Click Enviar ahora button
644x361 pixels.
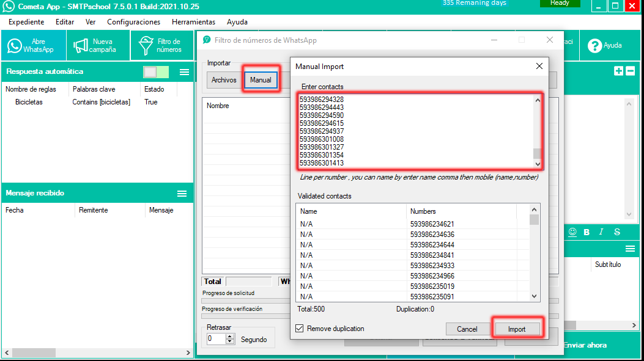pyautogui.click(x=585, y=345)
